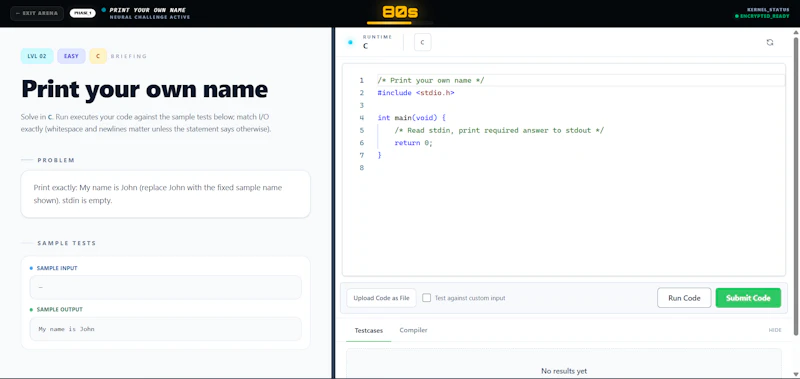Switch to the Testcases tab
The image size is (800, 379).
pos(368,330)
